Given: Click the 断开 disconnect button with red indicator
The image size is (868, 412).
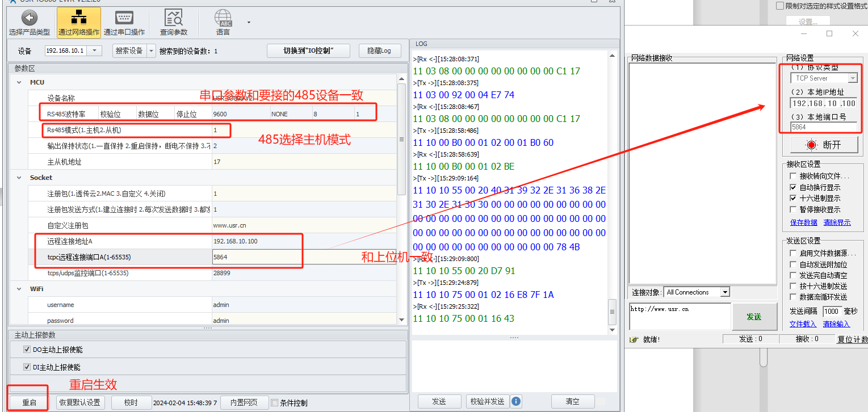Looking at the screenshot, I should (824, 145).
